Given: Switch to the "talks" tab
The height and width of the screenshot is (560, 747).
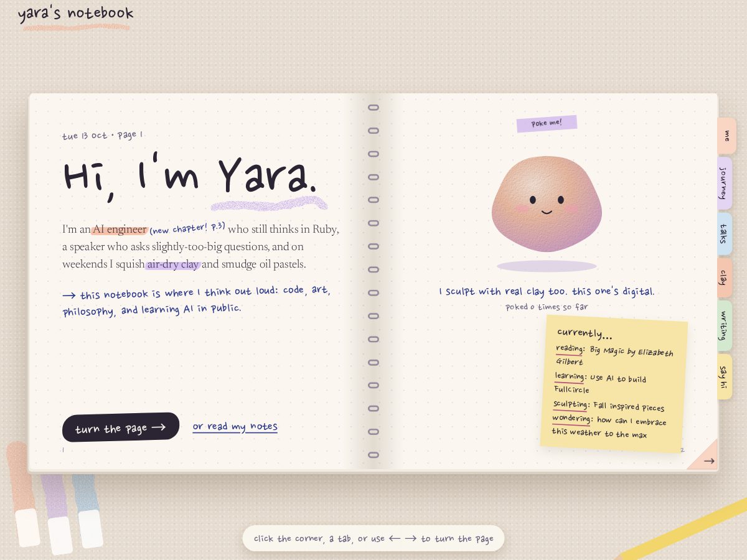Looking at the screenshot, I should (x=724, y=234).
